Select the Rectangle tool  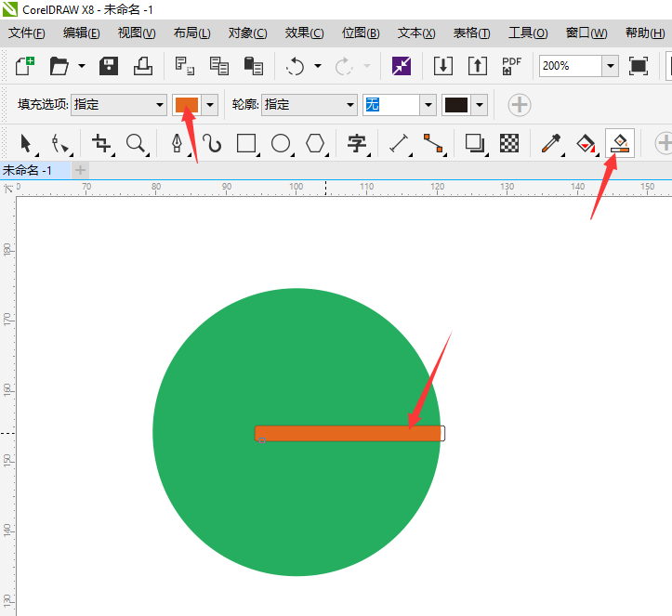point(246,143)
